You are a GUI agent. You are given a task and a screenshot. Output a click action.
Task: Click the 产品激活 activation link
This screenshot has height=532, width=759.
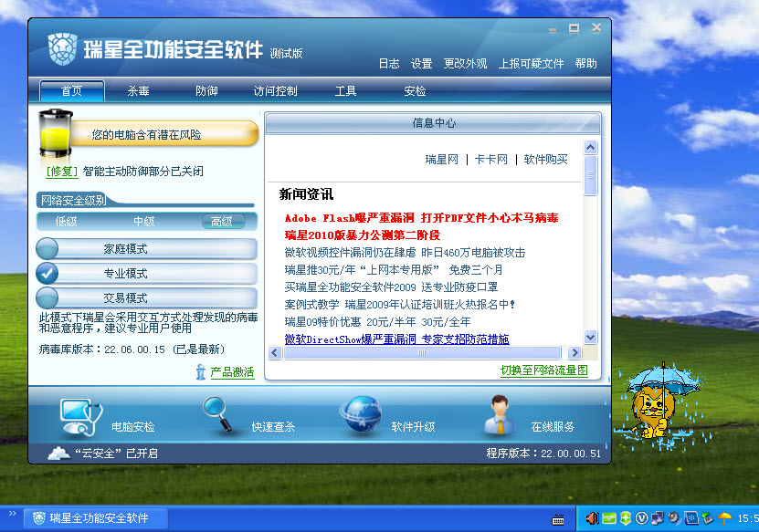(232, 372)
